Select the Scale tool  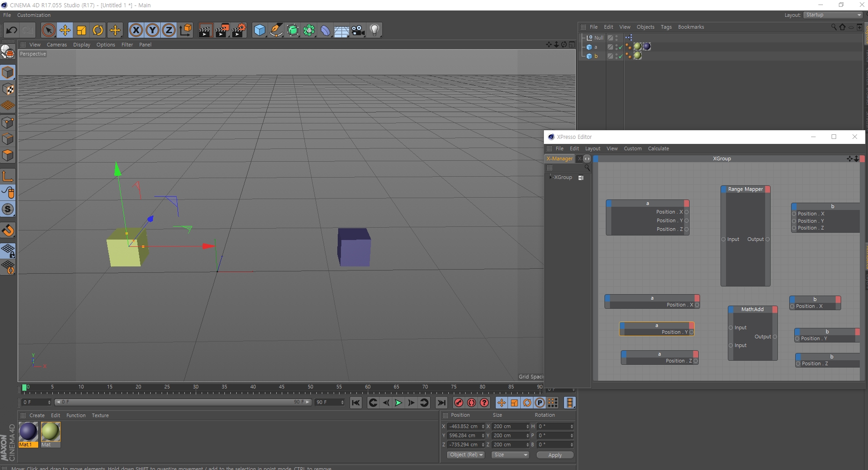click(x=81, y=31)
